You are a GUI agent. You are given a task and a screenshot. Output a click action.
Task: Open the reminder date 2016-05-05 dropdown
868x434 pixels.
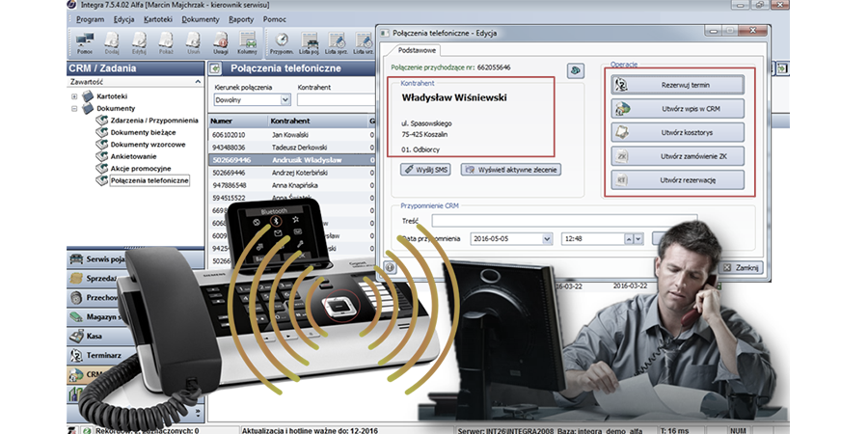[548, 239]
